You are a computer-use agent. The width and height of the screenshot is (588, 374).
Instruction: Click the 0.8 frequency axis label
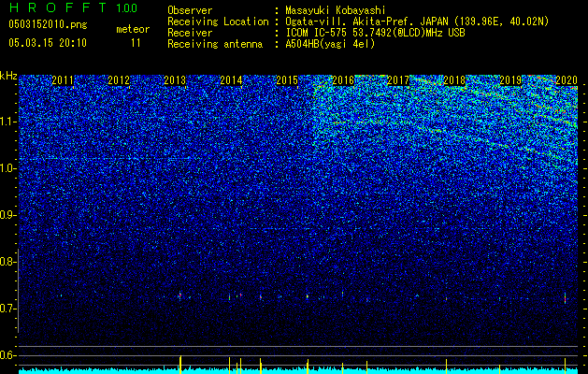point(7,262)
